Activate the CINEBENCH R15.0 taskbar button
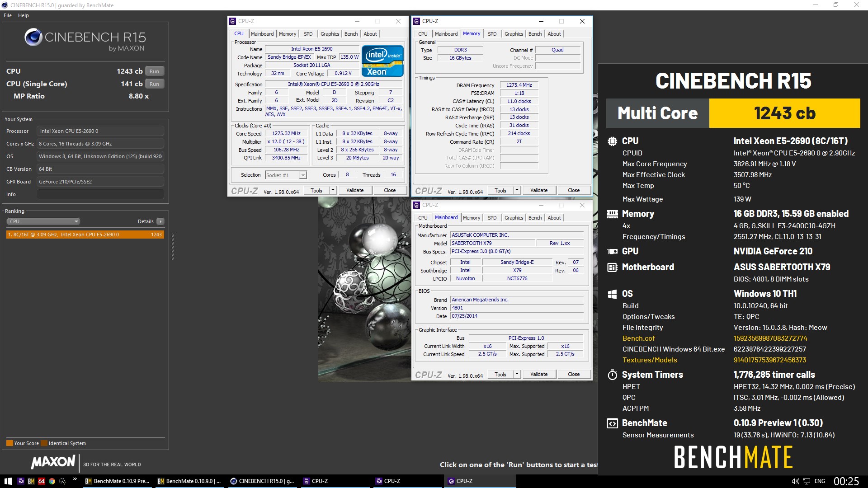This screenshot has height=488, width=868. tap(262, 481)
